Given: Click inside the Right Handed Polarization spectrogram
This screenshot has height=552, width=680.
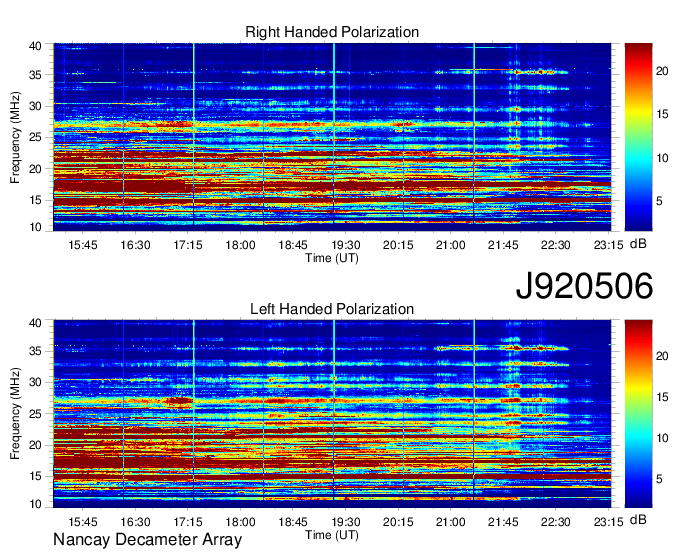Looking at the screenshot, I should (x=332, y=137).
